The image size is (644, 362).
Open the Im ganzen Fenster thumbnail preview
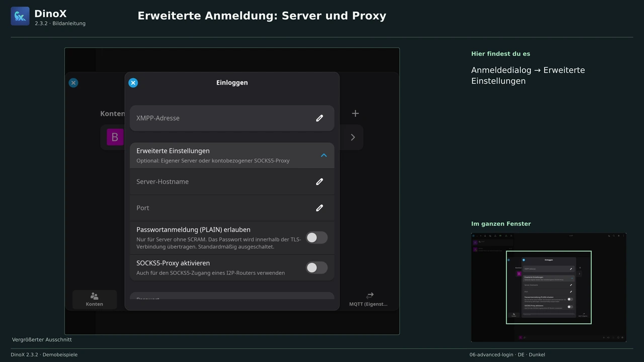tap(549, 288)
